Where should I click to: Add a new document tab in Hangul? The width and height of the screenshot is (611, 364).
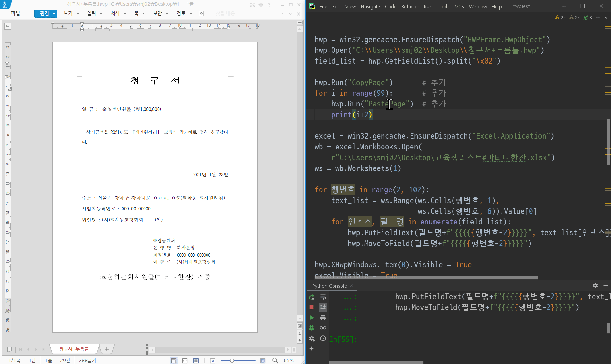click(107, 349)
